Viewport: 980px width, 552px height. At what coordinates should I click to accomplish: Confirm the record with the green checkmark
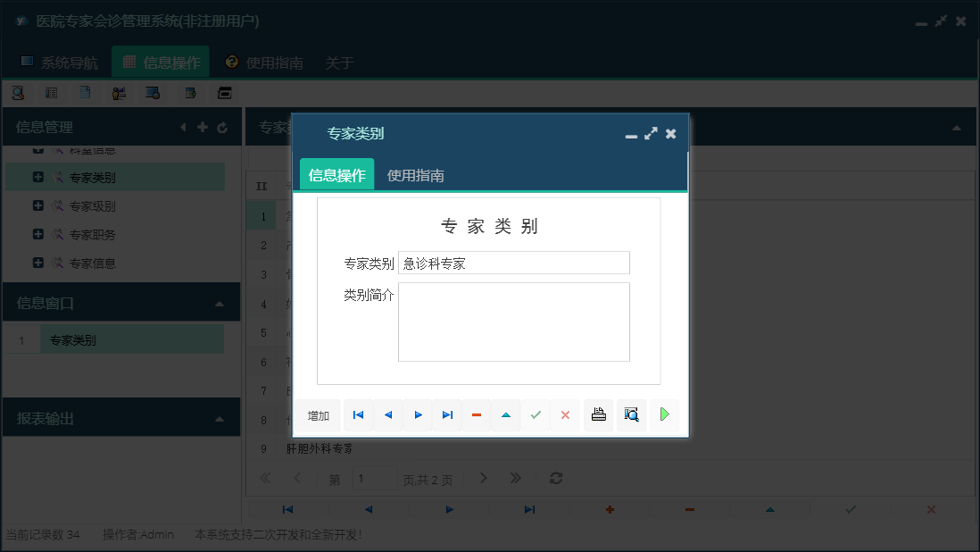[x=536, y=414]
